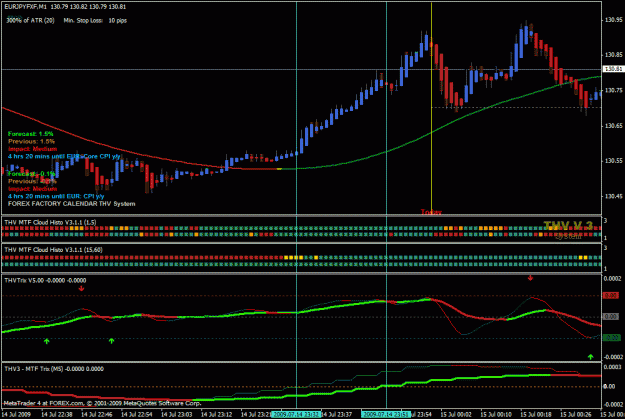Click the "15 Jul 00:02" time axis label

pyautogui.click(x=456, y=415)
